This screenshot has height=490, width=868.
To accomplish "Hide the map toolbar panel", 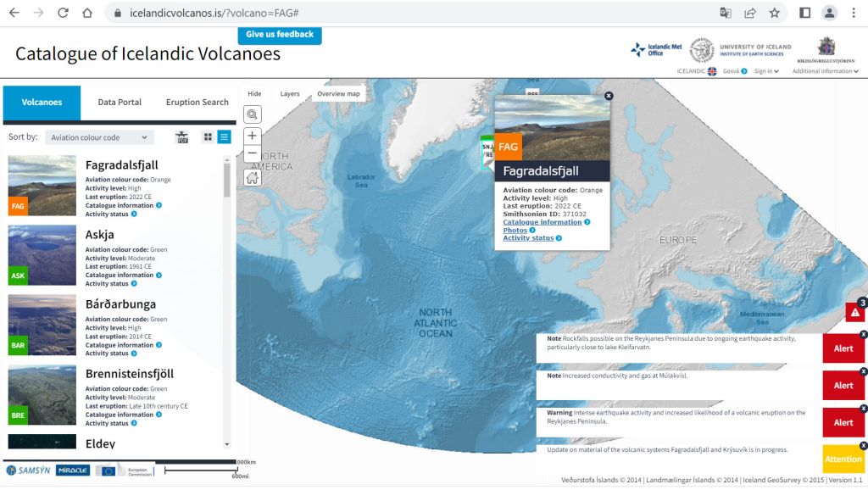I will click(x=254, y=94).
